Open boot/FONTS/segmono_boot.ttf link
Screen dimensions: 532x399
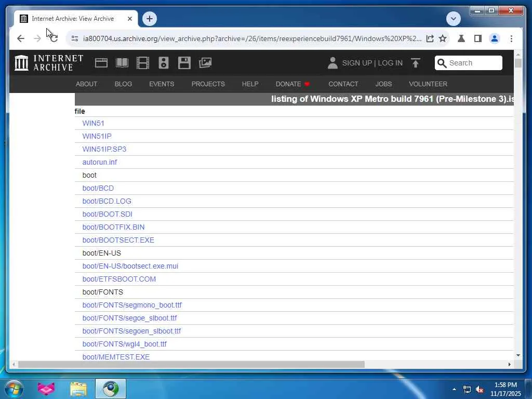tap(132, 305)
